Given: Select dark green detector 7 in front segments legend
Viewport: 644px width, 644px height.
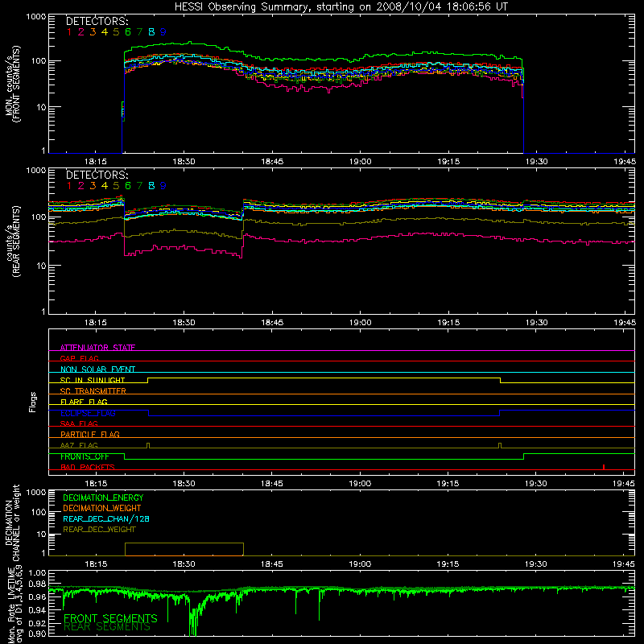Looking at the screenshot, I should pos(139,32).
